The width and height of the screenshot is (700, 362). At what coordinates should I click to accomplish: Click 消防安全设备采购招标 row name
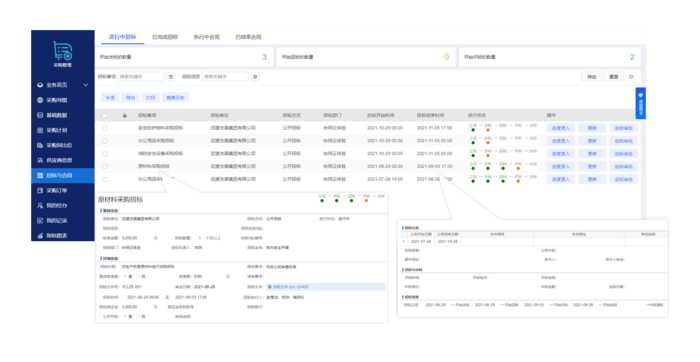[160, 154]
